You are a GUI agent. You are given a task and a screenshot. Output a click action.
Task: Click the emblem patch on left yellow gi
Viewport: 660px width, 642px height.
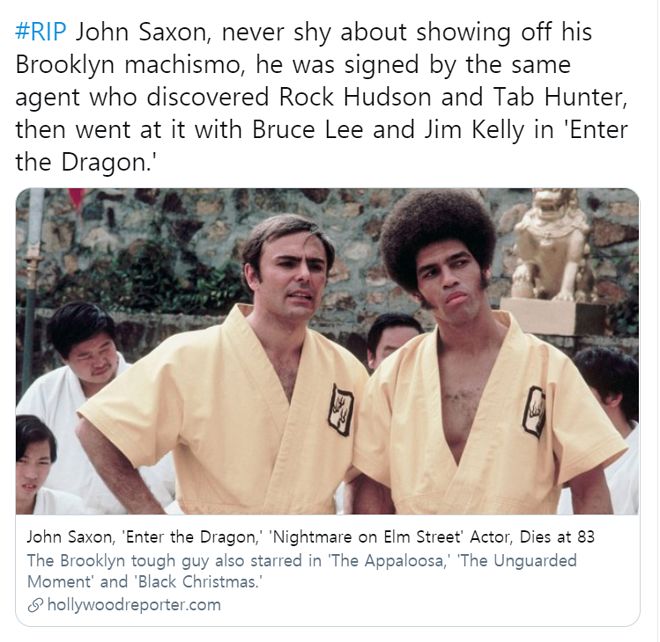click(341, 410)
